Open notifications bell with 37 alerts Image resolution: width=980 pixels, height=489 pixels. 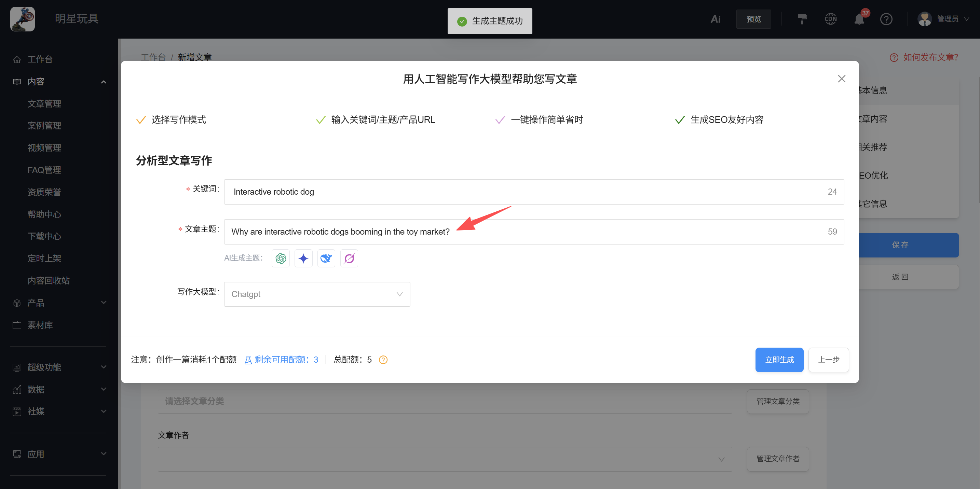pyautogui.click(x=859, y=19)
